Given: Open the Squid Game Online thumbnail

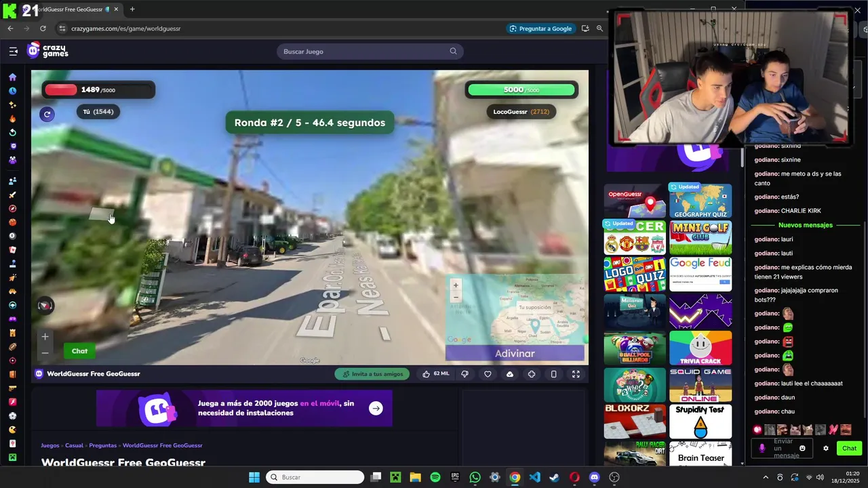Looking at the screenshot, I should point(701,384).
